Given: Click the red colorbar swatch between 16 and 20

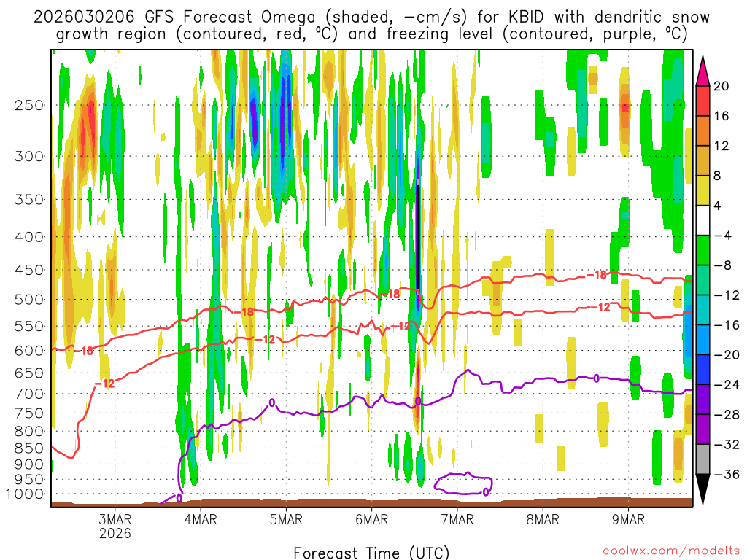Looking at the screenshot, I should click(703, 101).
